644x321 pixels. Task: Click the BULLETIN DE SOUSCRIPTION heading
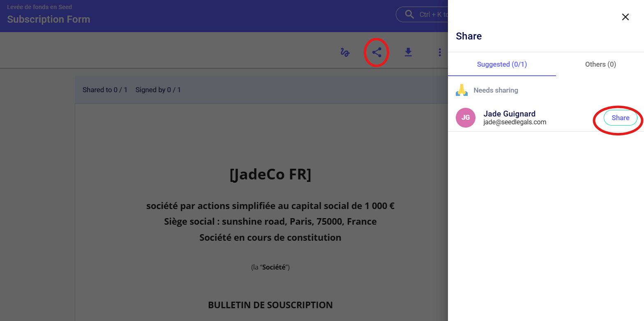coord(270,305)
